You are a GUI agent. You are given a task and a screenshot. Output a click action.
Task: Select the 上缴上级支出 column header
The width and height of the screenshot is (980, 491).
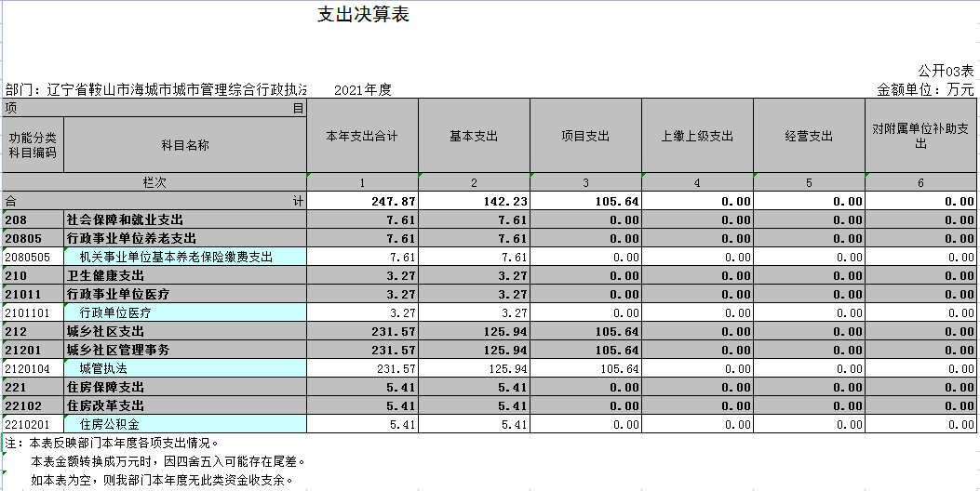point(697,136)
